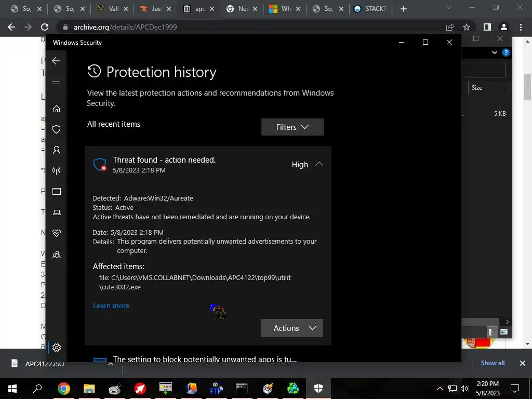Open the Chrome profile icon
Screen dimensions: 532x399
tap(504, 27)
